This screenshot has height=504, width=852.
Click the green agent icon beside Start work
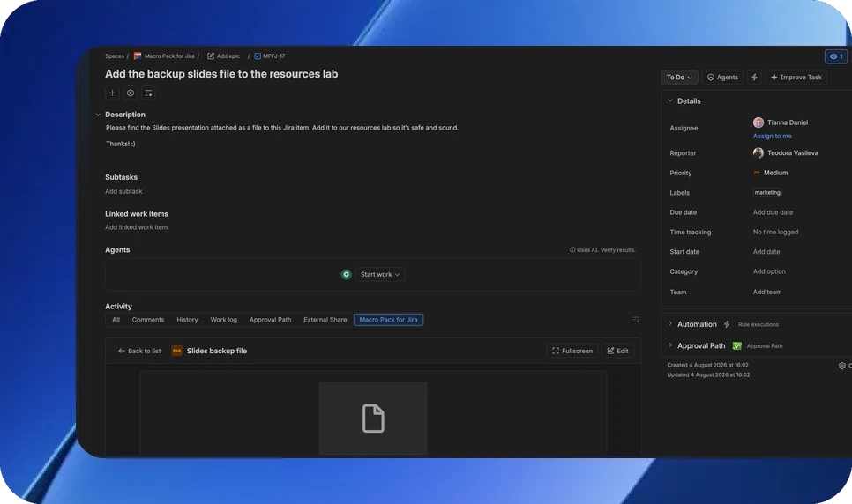346,274
